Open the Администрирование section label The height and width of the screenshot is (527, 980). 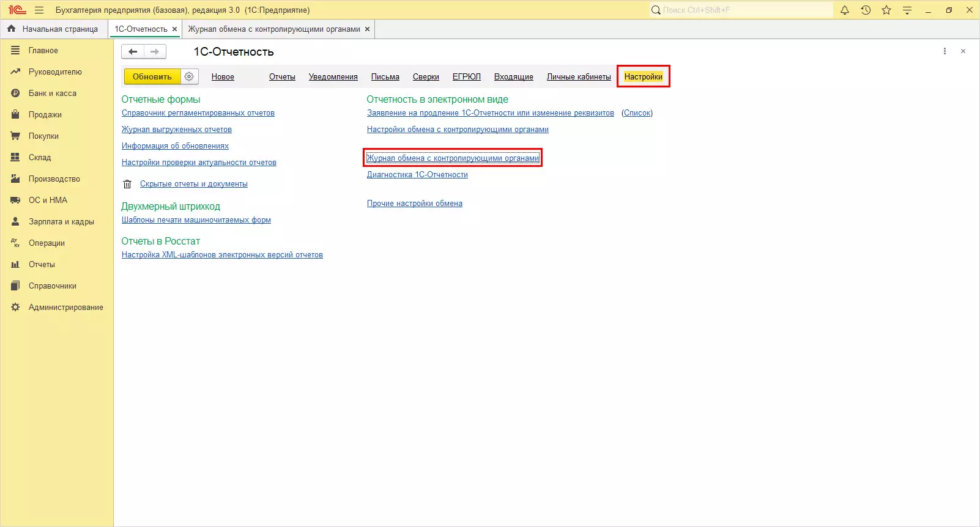point(66,307)
